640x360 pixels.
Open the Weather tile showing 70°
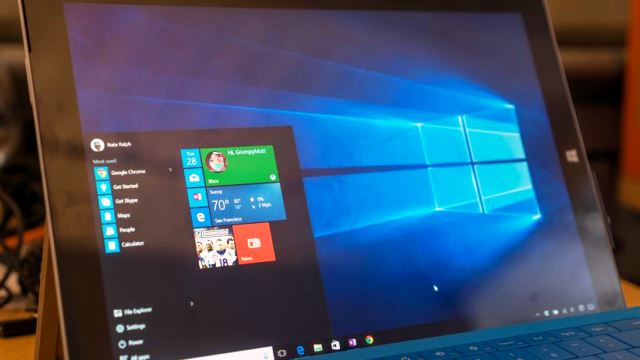coord(247,204)
